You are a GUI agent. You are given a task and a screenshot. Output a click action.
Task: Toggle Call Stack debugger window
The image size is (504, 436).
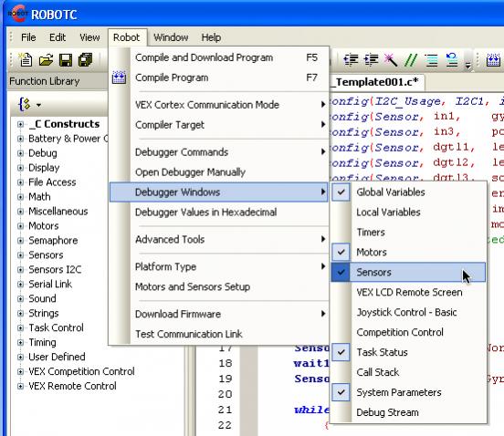408,372
